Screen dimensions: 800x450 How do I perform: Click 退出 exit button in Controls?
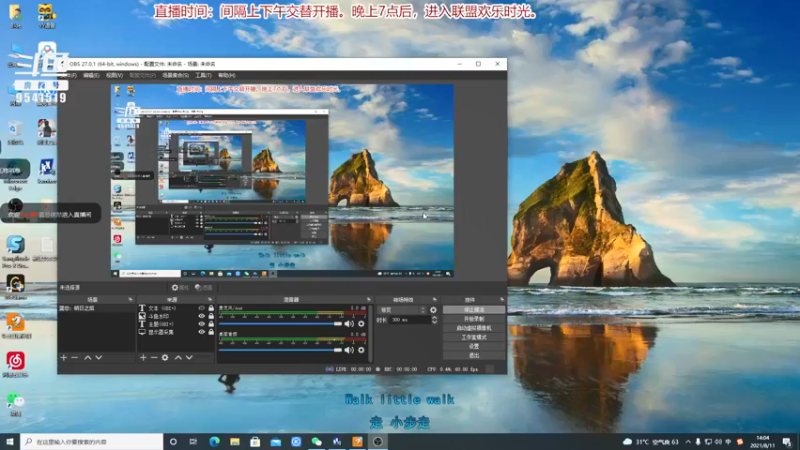click(x=474, y=356)
